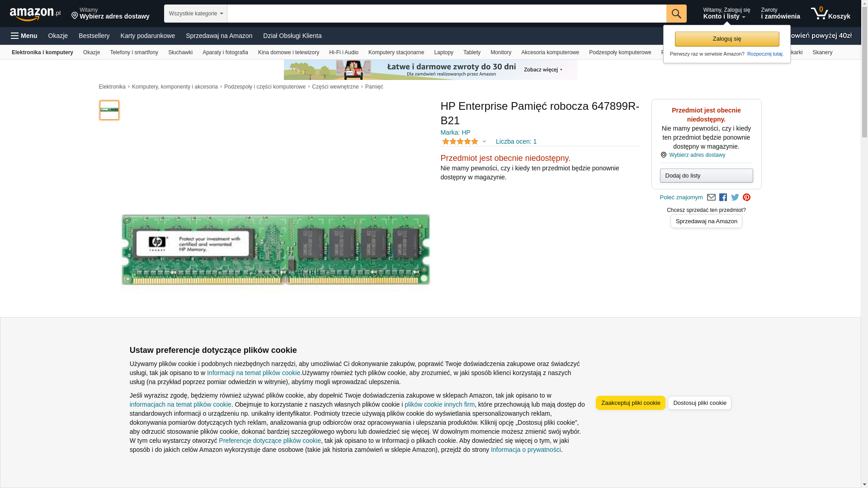
Task: Open the Konto i listy dropdown
Action: click(726, 14)
